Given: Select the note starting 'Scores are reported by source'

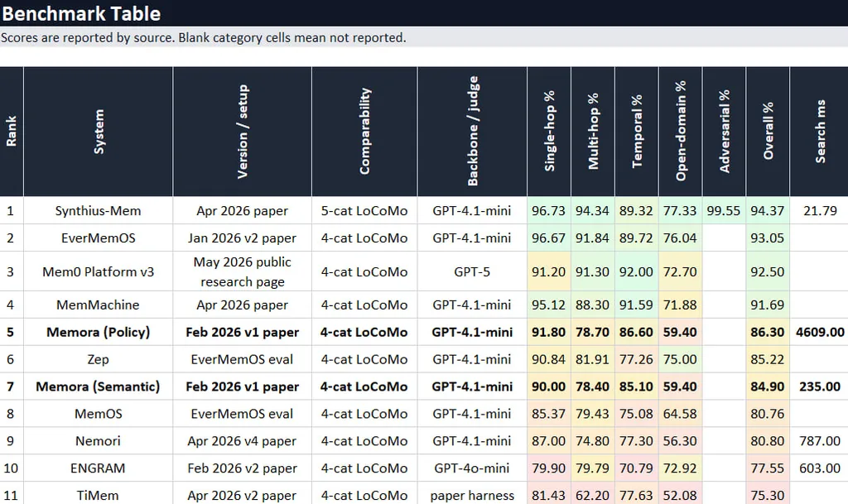Looking at the screenshot, I should 204,38.
